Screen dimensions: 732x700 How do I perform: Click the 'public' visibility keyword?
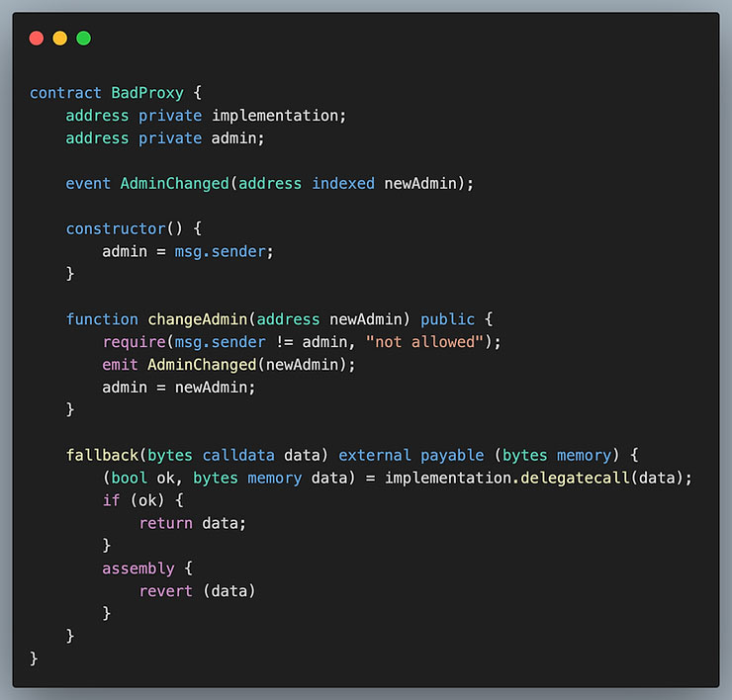pos(448,319)
